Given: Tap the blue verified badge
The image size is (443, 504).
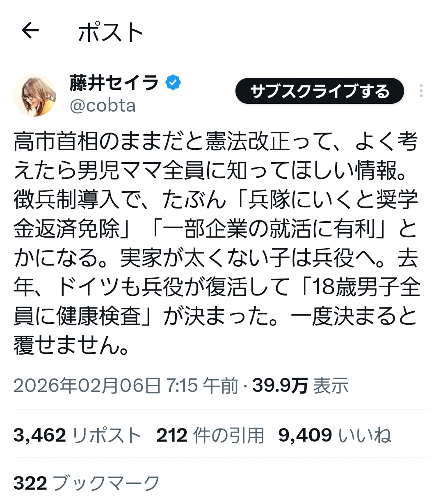Looking at the screenshot, I should coord(173,83).
